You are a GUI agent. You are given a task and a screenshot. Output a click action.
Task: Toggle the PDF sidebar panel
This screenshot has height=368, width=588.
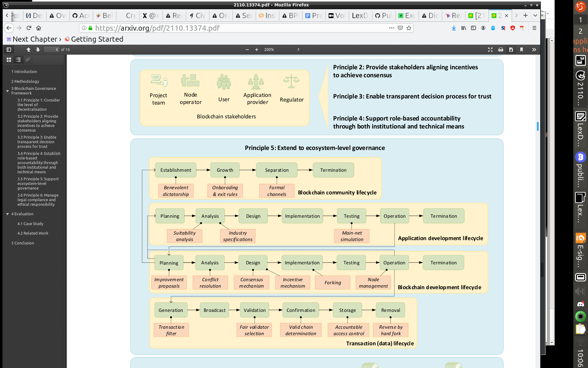click(9, 49)
